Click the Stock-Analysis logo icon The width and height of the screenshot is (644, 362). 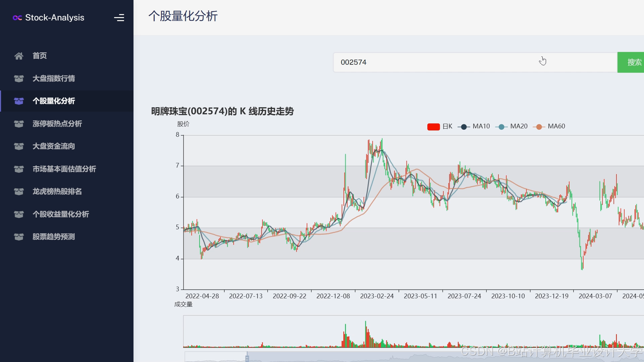coord(17,18)
